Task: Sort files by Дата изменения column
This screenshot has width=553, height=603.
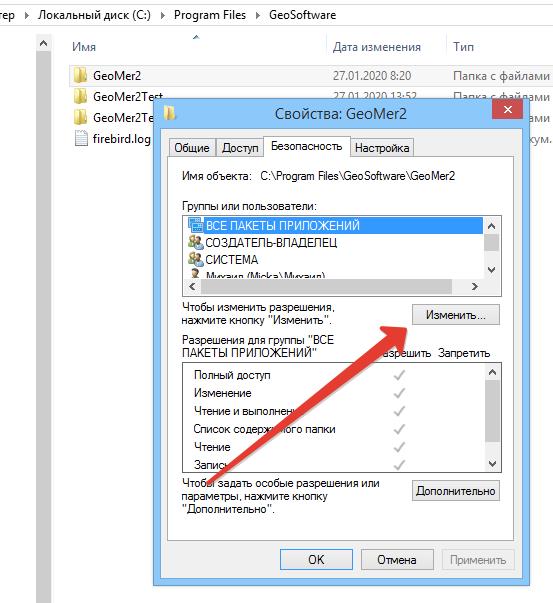Action: (376, 47)
